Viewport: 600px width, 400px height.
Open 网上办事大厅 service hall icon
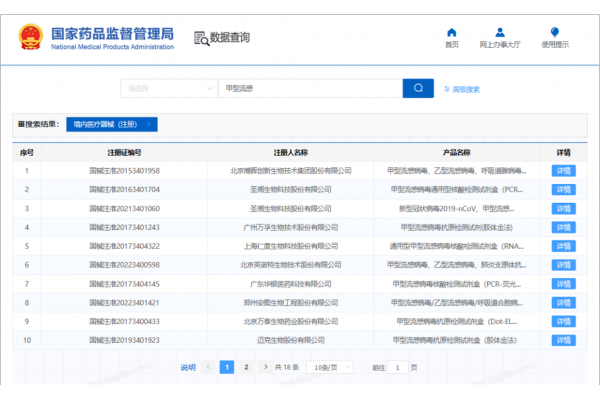pos(499,33)
